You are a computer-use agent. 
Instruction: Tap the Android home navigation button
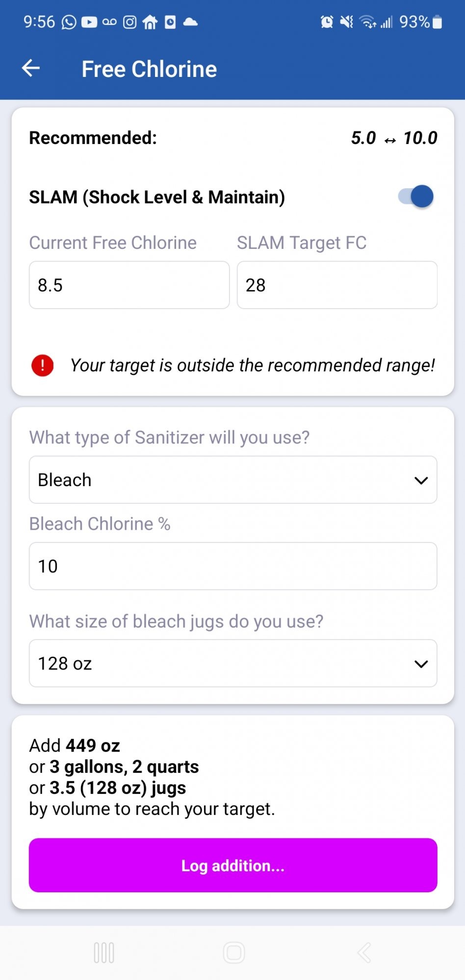click(x=233, y=953)
